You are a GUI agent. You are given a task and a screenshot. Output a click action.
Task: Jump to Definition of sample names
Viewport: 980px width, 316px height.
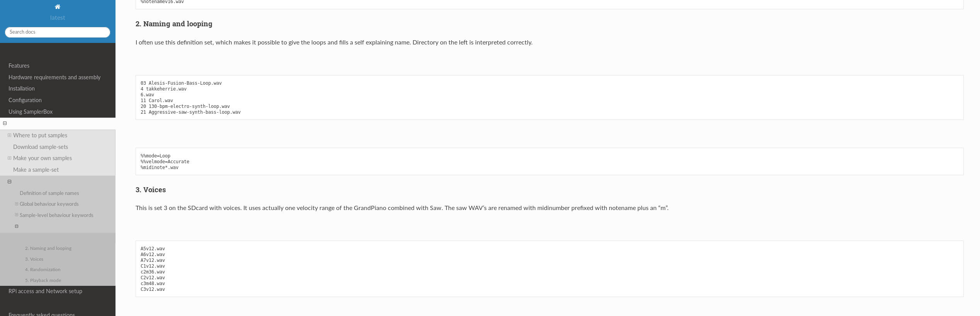pos(49,193)
